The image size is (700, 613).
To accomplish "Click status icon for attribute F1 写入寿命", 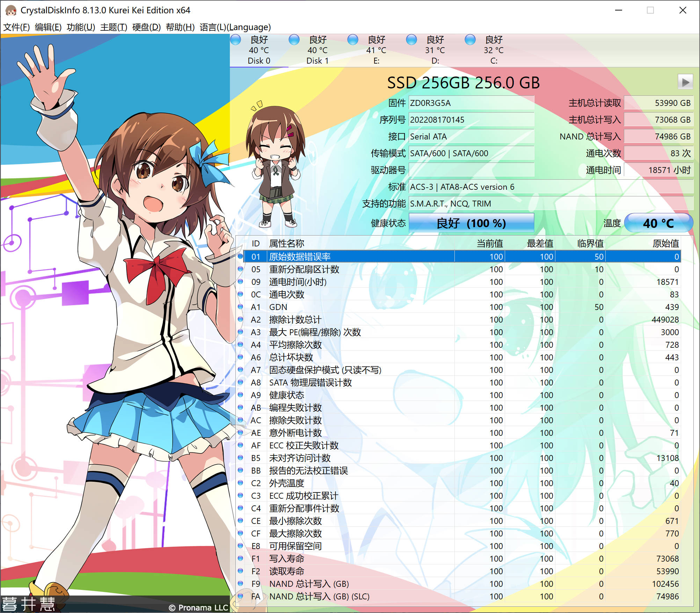I will pyautogui.click(x=240, y=558).
